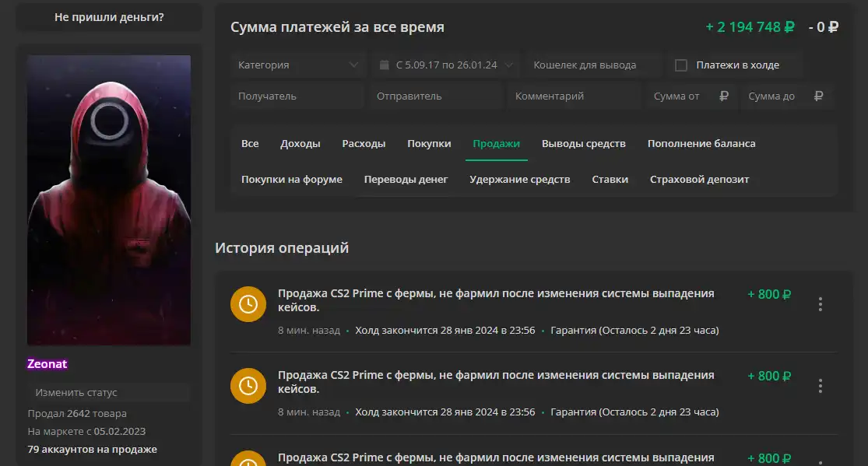Screen dimensions: 868x466
Task: Click the first sale's "Гарантия (Осталось 2 дня 23 часа)"
Action: 634,331
